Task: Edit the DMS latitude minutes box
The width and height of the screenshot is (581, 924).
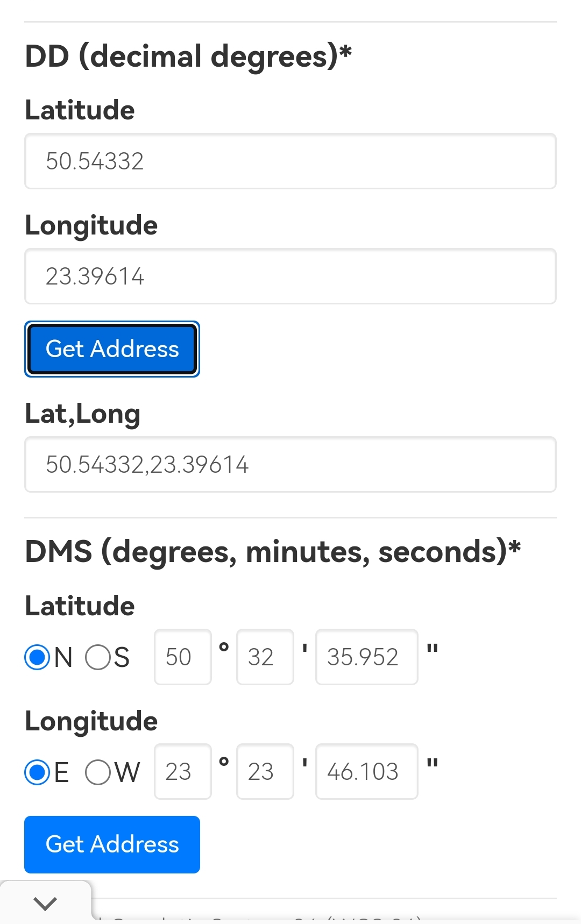Action: coord(265,657)
